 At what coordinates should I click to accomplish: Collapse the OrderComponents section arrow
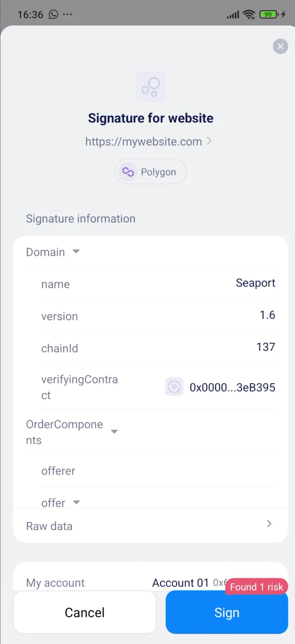(114, 432)
